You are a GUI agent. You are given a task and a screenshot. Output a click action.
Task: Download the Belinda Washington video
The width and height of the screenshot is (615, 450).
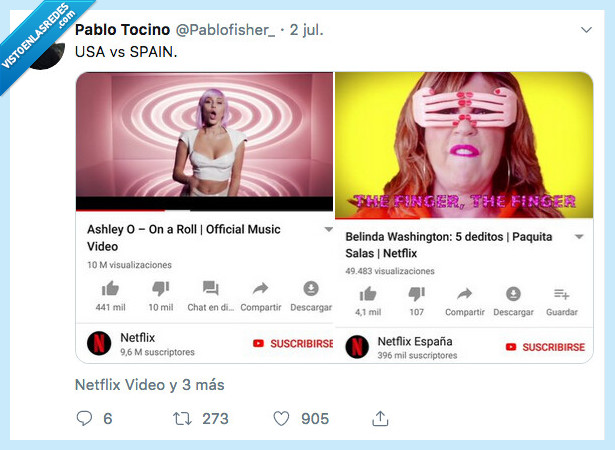pos(513,294)
